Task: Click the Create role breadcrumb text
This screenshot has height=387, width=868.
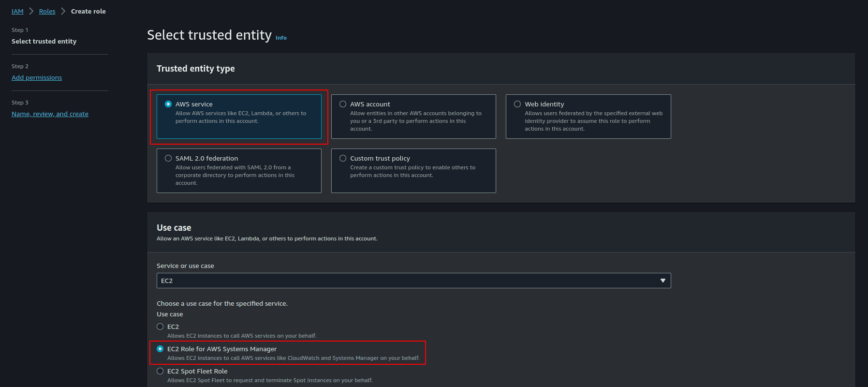Action: 88,11
